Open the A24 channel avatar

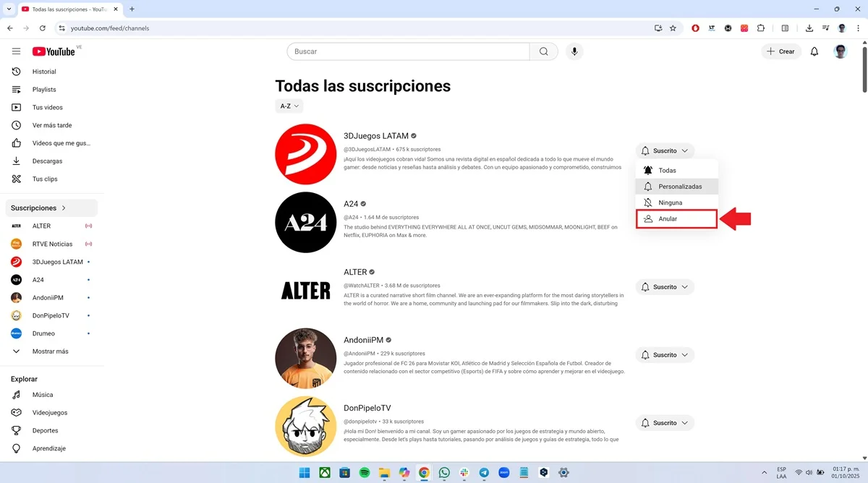pyautogui.click(x=306, y=222)
